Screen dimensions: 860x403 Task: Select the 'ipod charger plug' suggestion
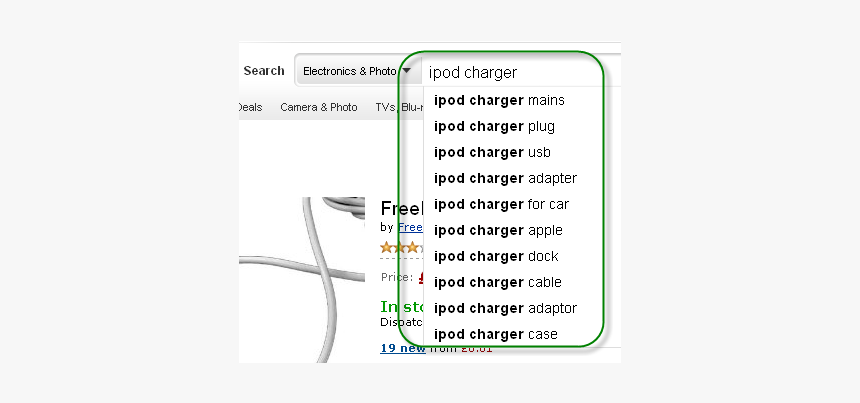(x=494, y=126)
